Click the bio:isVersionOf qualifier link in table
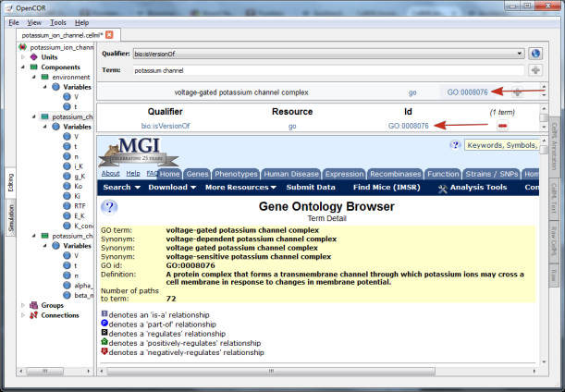Image resolution: width=565 pixels, height=392 pixels. 166,126
